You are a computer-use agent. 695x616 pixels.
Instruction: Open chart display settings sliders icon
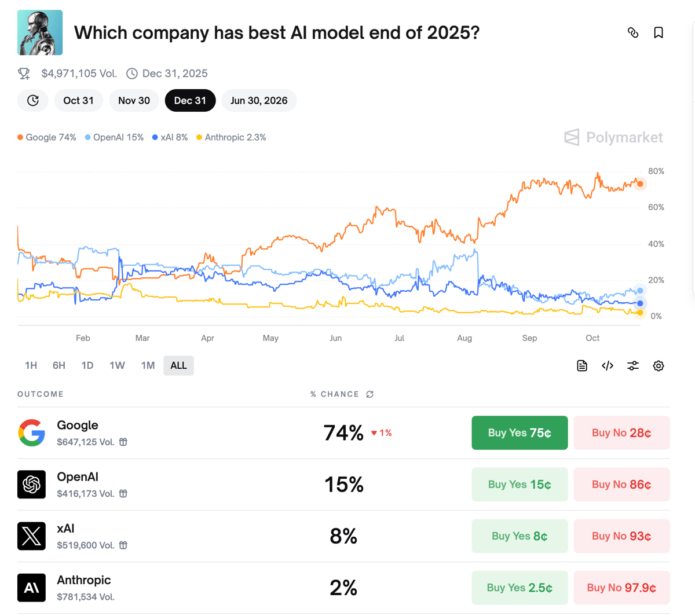(632, 365)
